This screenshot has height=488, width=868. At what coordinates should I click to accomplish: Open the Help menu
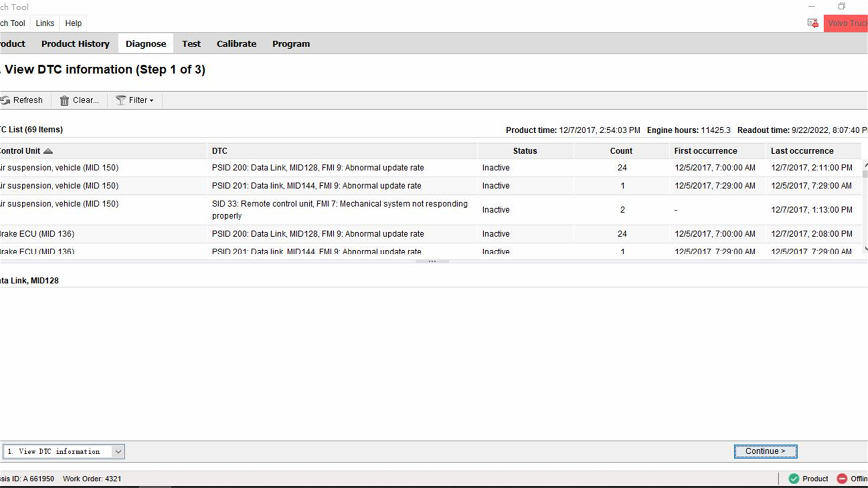coord(73,23)
